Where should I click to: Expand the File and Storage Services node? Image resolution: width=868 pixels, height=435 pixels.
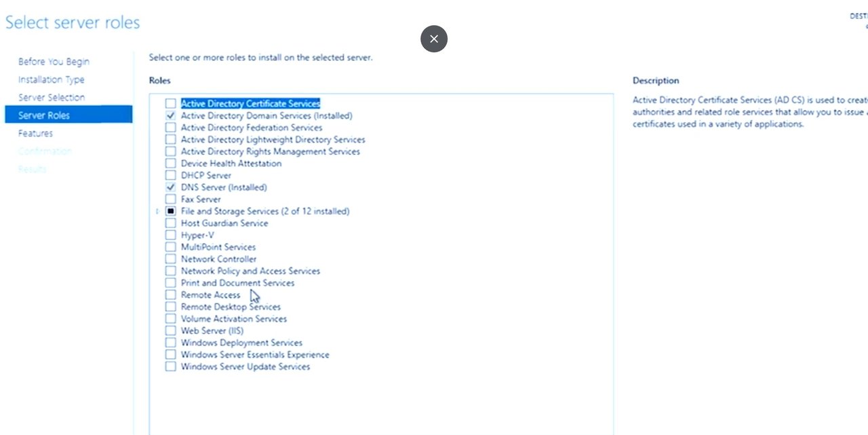coord(157,211)
